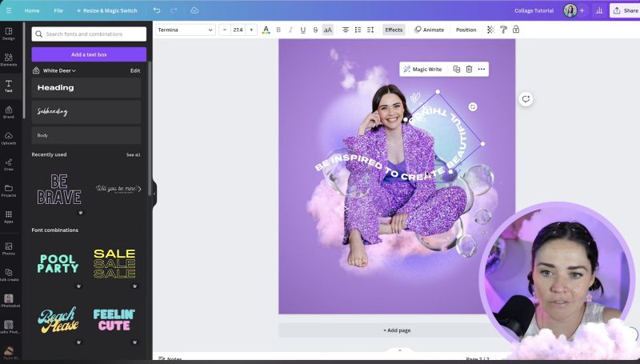Screen dimensions: 640x364
Task: Toggle underline formatting
Action: click(303, 30)
